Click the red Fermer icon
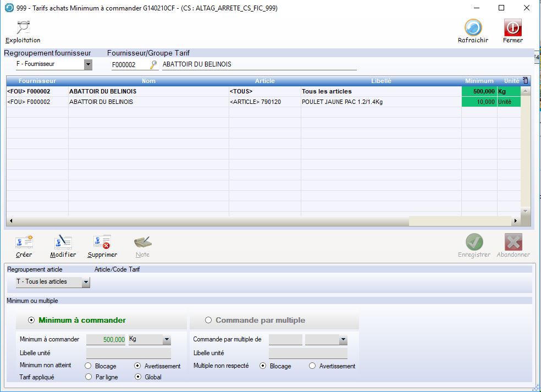The height and width of the screenshot is (392, 541). point(512,28)
